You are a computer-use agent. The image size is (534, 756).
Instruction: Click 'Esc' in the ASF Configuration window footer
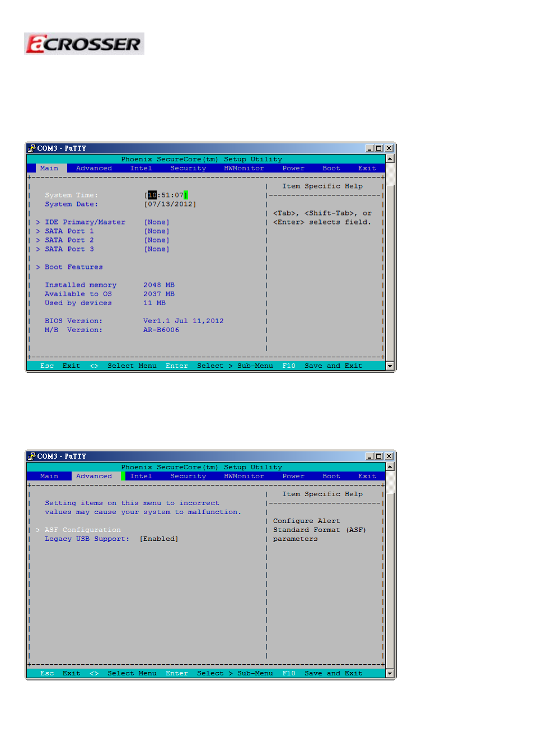click(47, 674)
